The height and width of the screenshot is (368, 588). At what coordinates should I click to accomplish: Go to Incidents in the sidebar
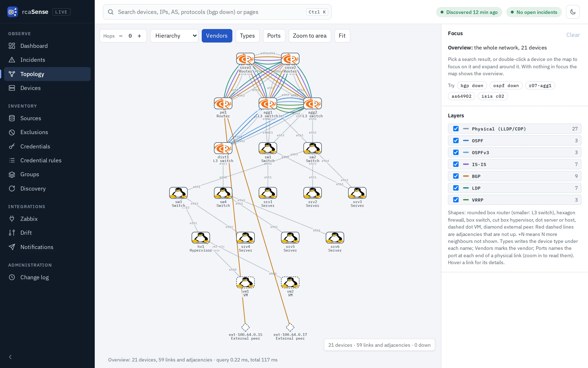47,60
